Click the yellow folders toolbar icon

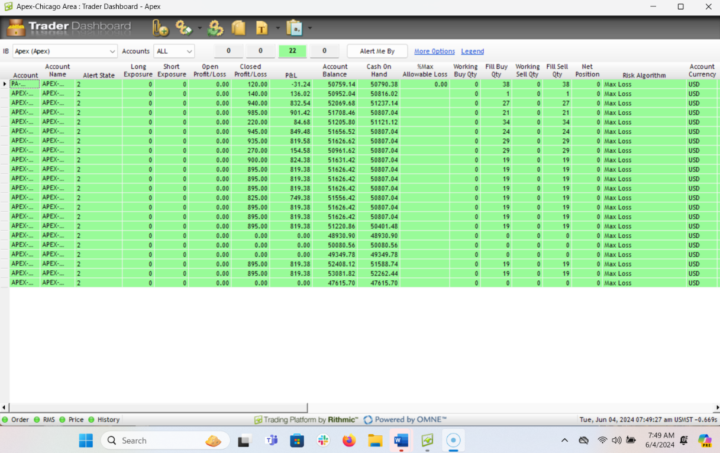click(x=238, y=28)
